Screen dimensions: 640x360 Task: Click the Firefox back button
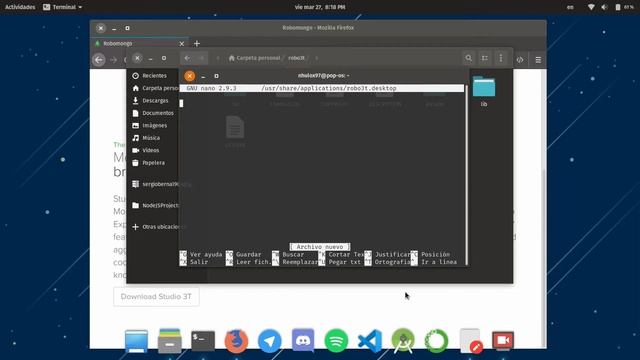pos(99,60)
